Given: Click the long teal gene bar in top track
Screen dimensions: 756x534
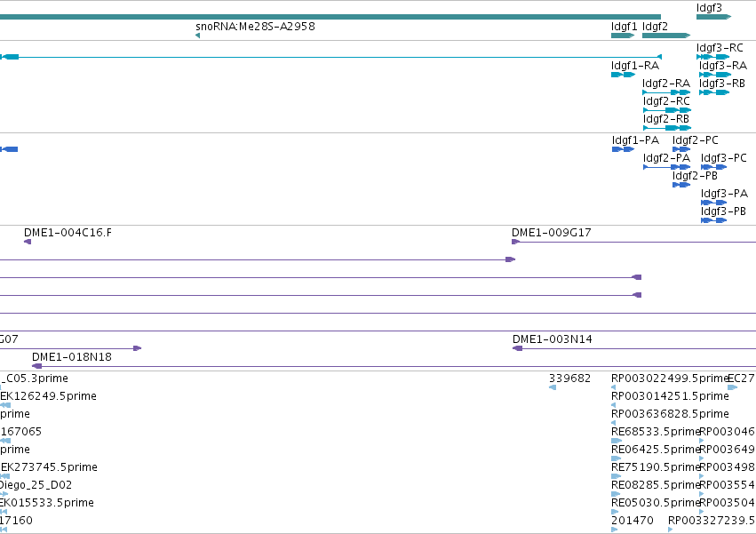Looking at the screenshot, I should tap(330, 17).
